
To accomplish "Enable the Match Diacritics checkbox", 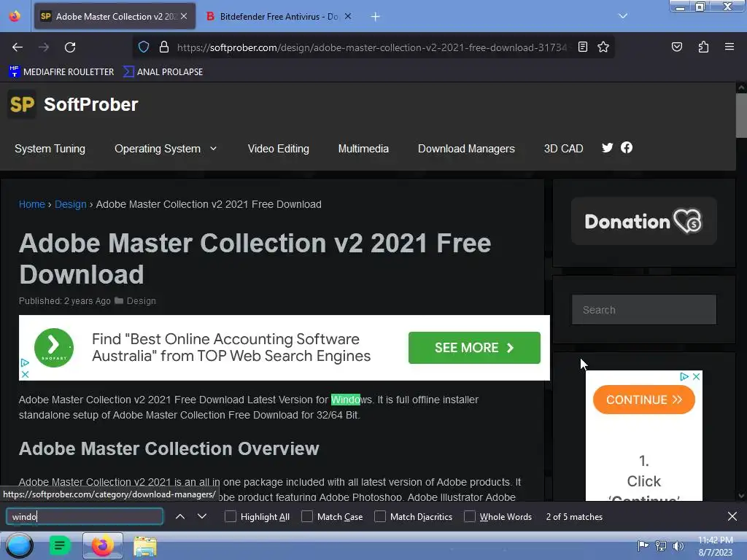I will [379, 516].
